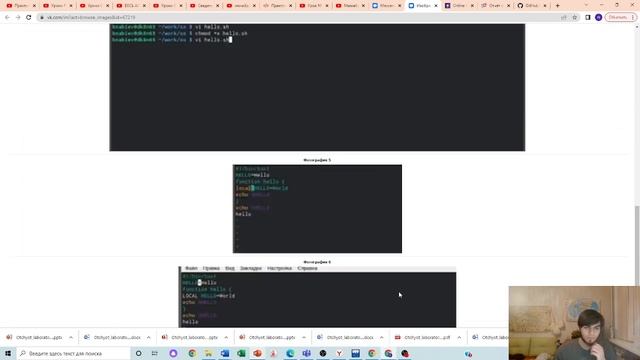Click Настройка in the Фотография 6 image

tap(280, 269)
